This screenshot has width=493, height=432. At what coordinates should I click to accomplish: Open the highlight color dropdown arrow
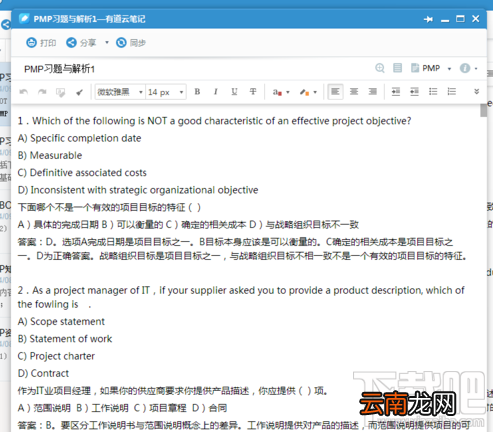click(x=315, y=92)
